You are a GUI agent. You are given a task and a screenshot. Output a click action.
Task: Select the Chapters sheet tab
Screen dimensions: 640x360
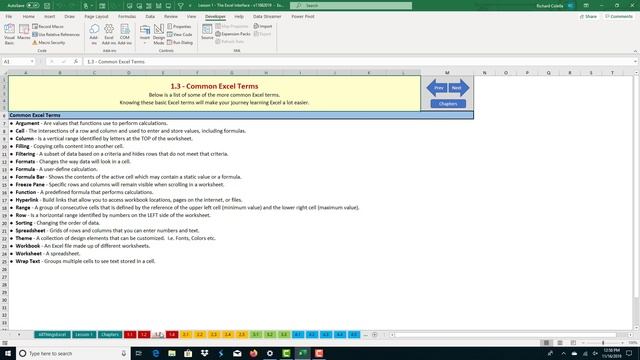(110, 335)
